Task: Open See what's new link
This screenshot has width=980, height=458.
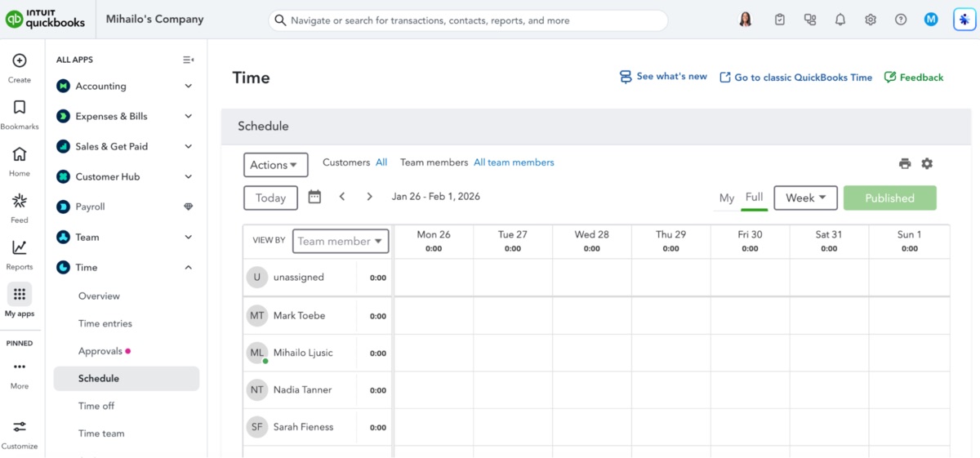Action: (663, 77)
